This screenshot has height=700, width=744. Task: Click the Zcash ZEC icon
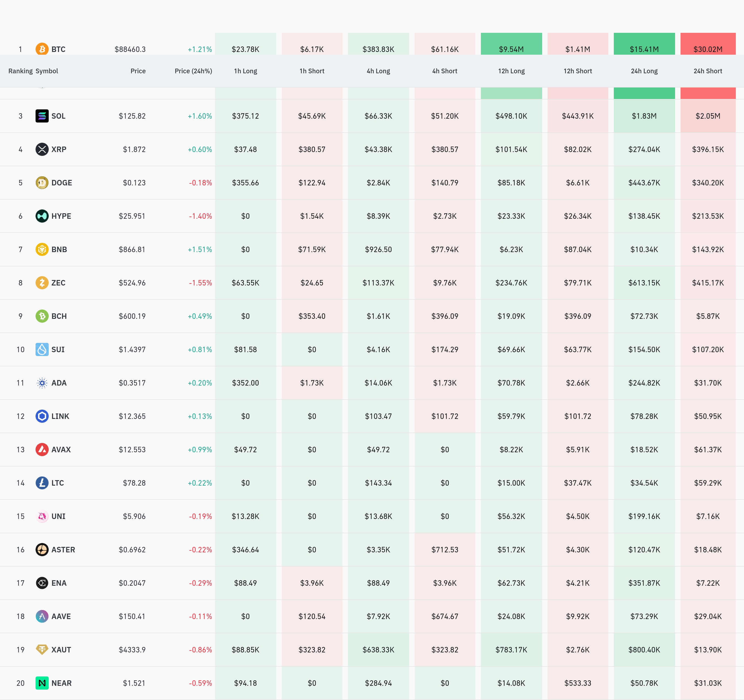pos(42,282)
